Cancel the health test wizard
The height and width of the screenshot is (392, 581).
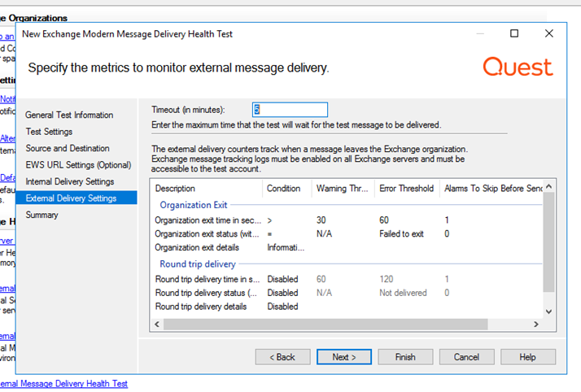[x=466, y=357]
